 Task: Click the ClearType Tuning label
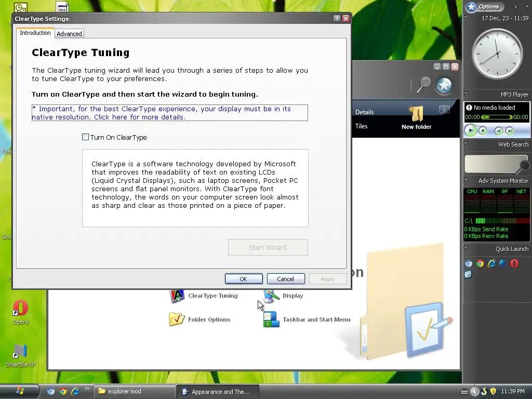pos(212,296)
